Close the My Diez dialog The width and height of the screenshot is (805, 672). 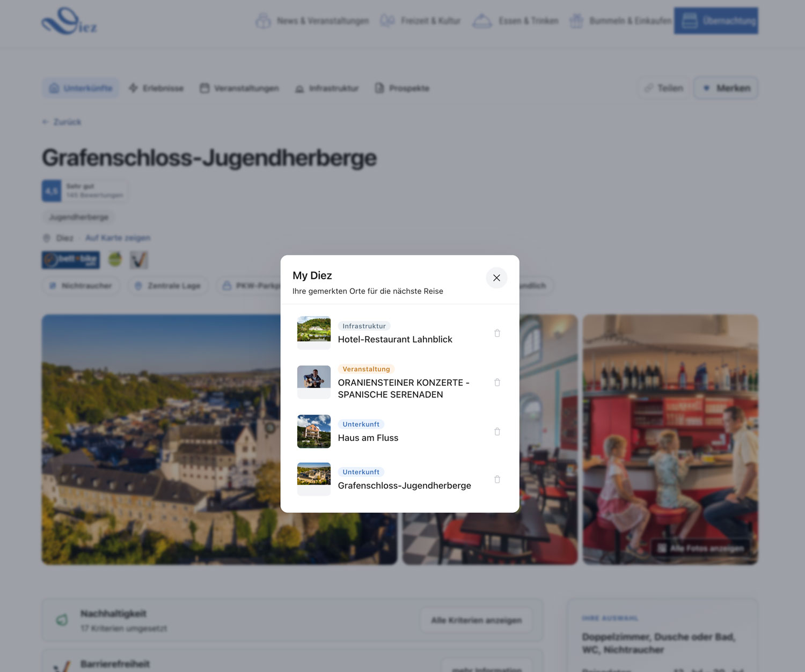(496, 278)
